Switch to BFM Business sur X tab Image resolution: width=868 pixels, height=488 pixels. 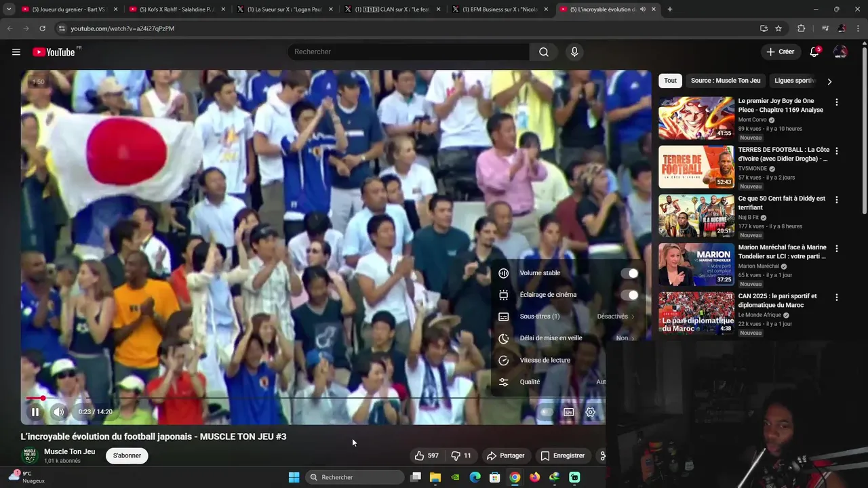point(500,9)
